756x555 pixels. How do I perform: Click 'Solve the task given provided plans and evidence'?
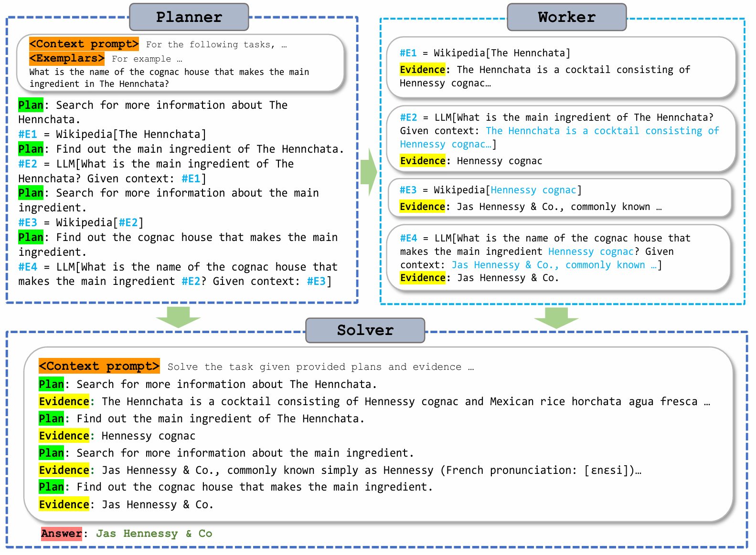click(314, 367)
